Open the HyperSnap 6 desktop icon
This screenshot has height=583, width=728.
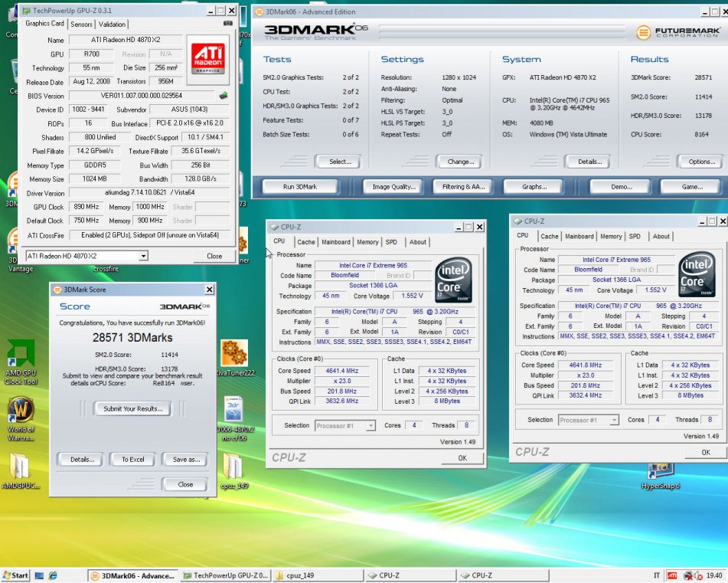coord(660,477)
